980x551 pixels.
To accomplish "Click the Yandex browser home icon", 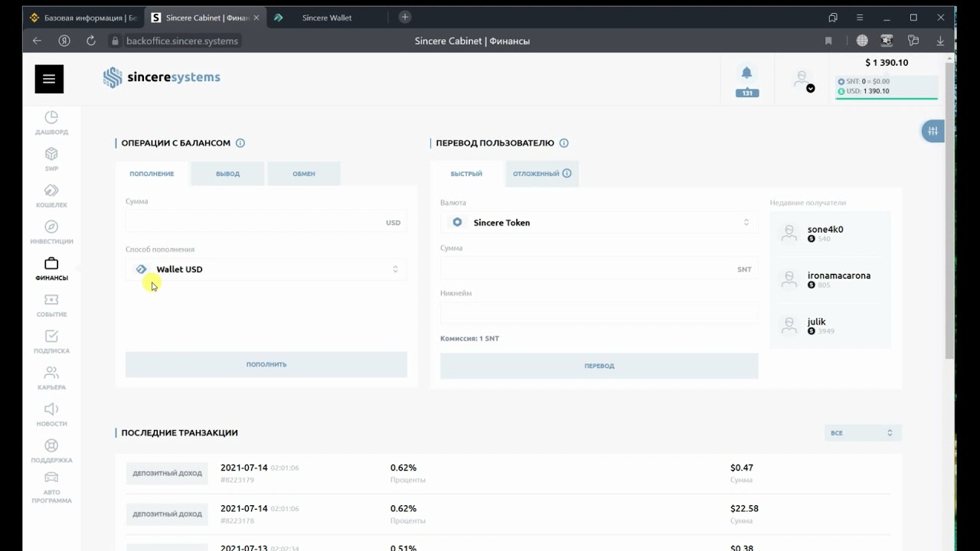I will click(64, 41).
